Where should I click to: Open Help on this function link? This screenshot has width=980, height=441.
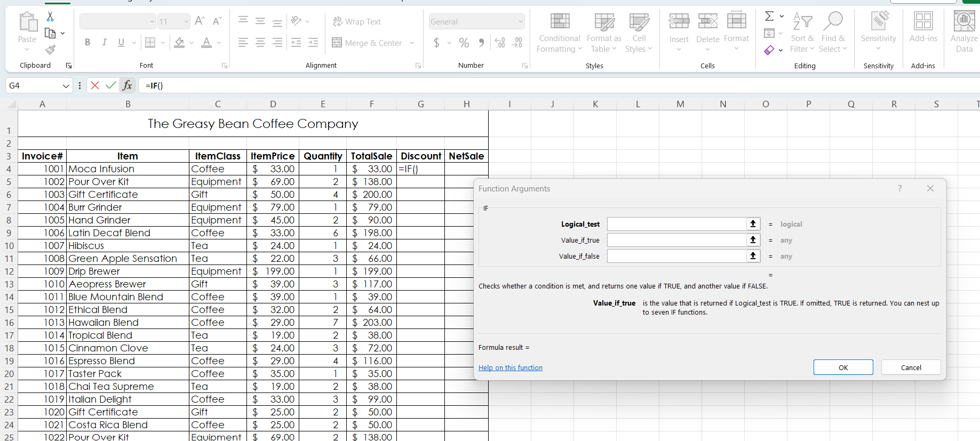point(511,367)
